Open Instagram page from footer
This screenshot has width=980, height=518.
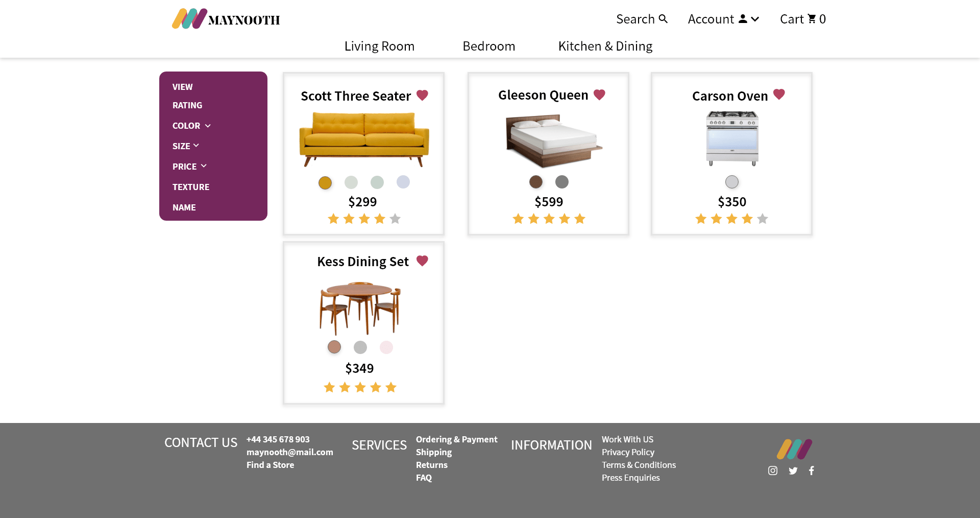pos(773,470)
